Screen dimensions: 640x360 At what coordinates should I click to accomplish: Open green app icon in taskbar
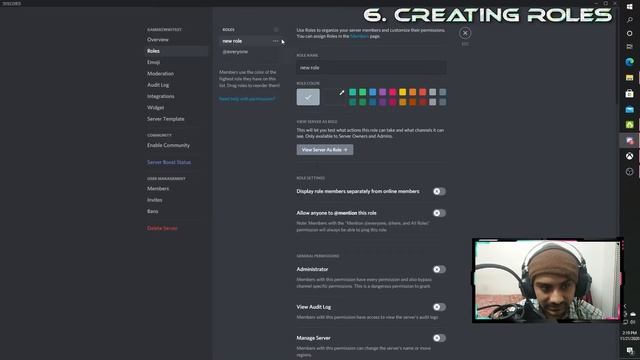(x=629, y=124)
